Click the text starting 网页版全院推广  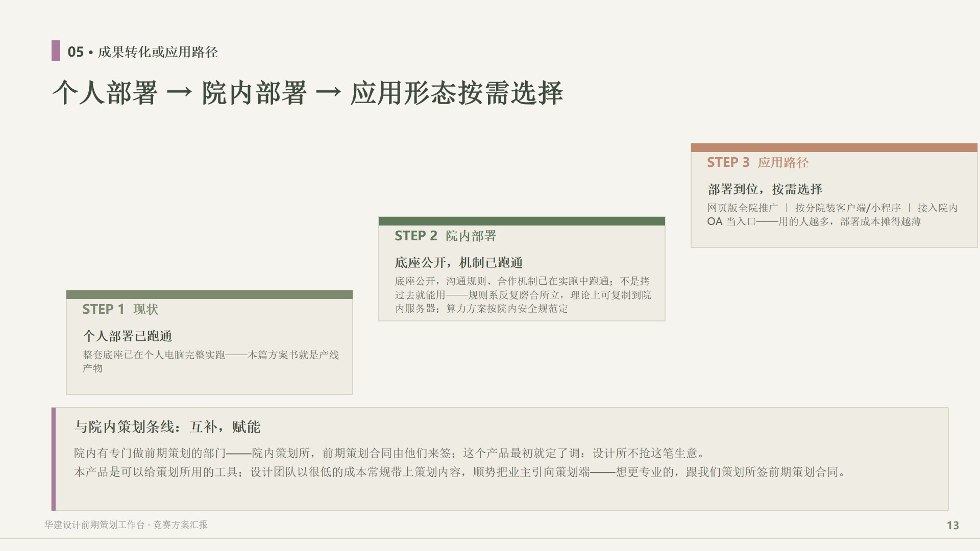point(832,215)
